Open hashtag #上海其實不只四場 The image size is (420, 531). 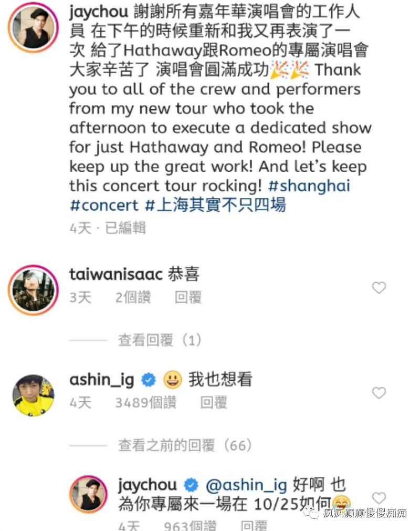tap(215, 205)
